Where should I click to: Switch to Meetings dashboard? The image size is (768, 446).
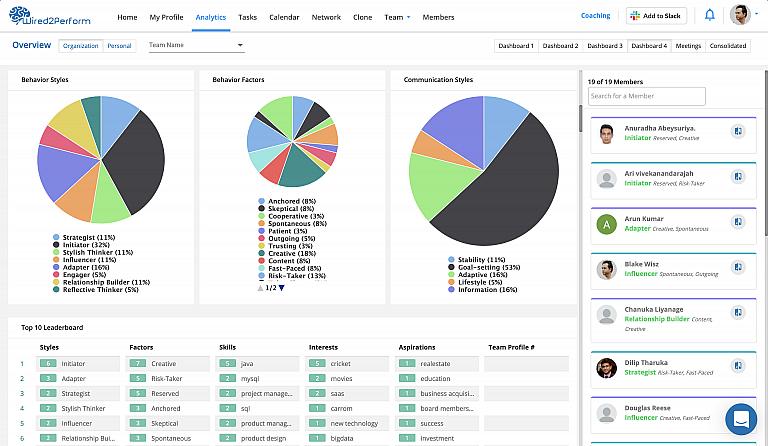click(688, 46)
